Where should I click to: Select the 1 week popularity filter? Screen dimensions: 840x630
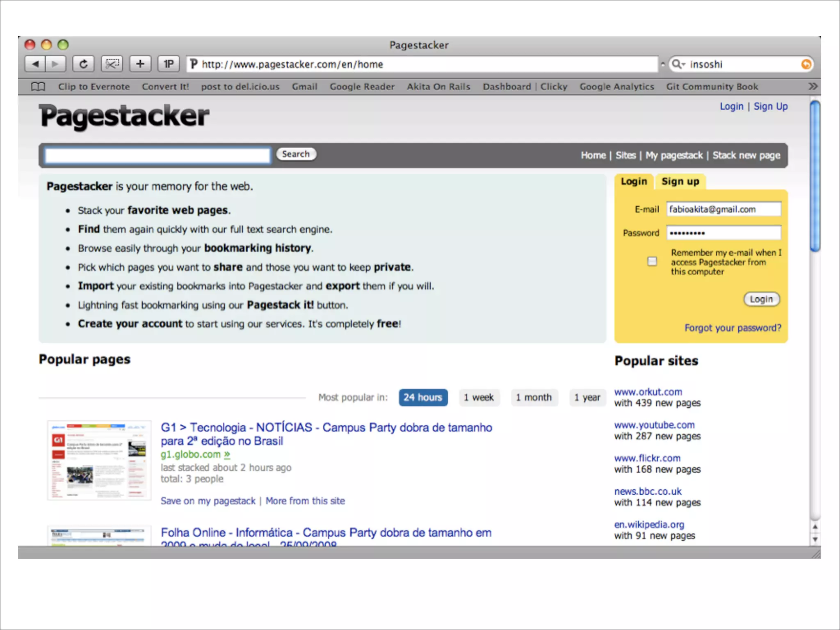[x=479, y=397]
